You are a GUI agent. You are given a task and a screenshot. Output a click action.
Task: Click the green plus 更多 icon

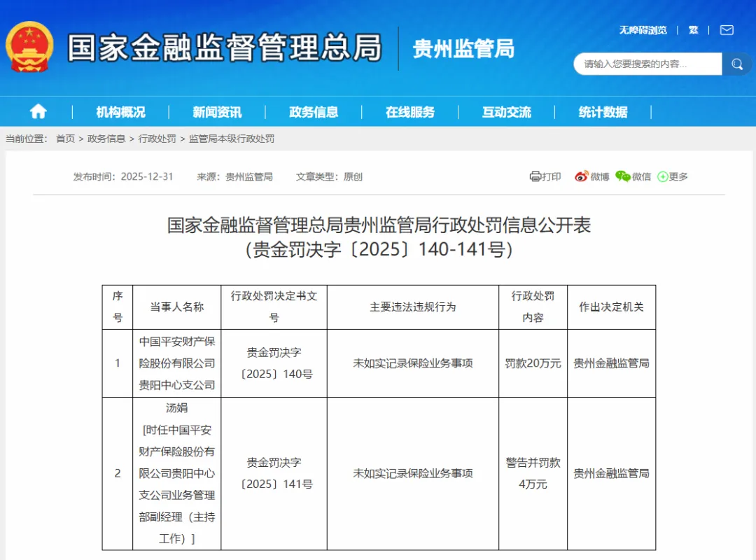coord(663,177)
